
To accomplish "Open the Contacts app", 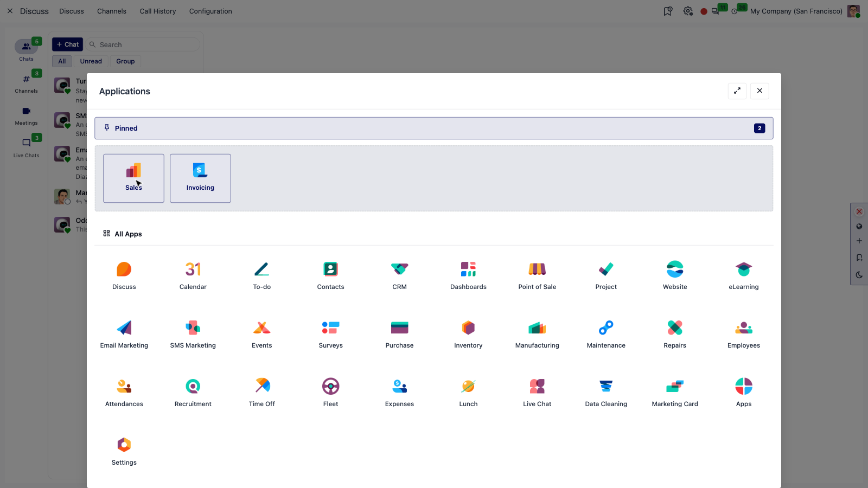I will tap(331, 275).
